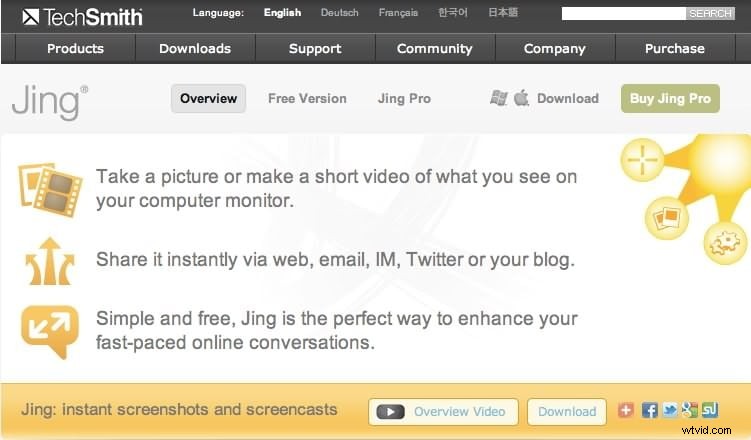Image resolution: width=751 pixels, height=440 pixels.
Task: Click 'Jing: instant screenshots and screencasts' text
Action: (x=179, y=410)
